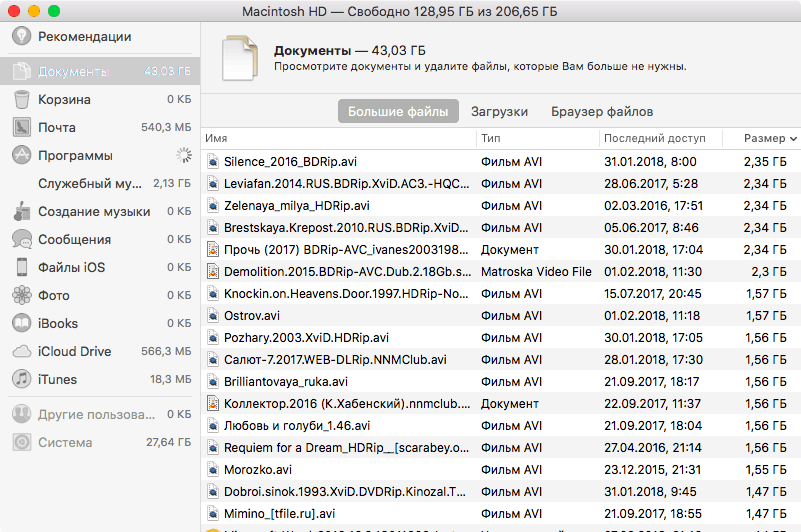Sort by the Тип column header

tap(538, 138)
